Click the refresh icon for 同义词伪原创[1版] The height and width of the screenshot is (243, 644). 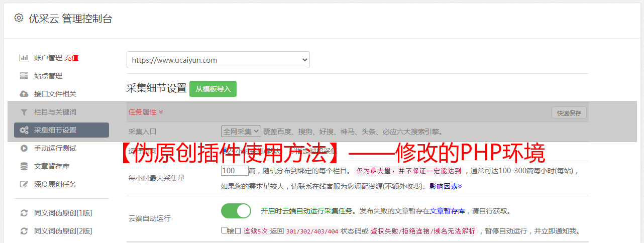pos(24,213)
